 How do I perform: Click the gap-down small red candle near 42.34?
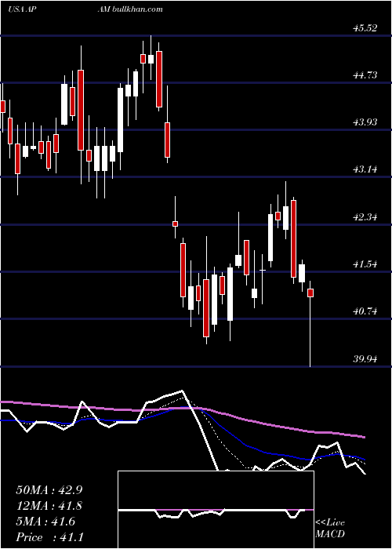(175, 224)
